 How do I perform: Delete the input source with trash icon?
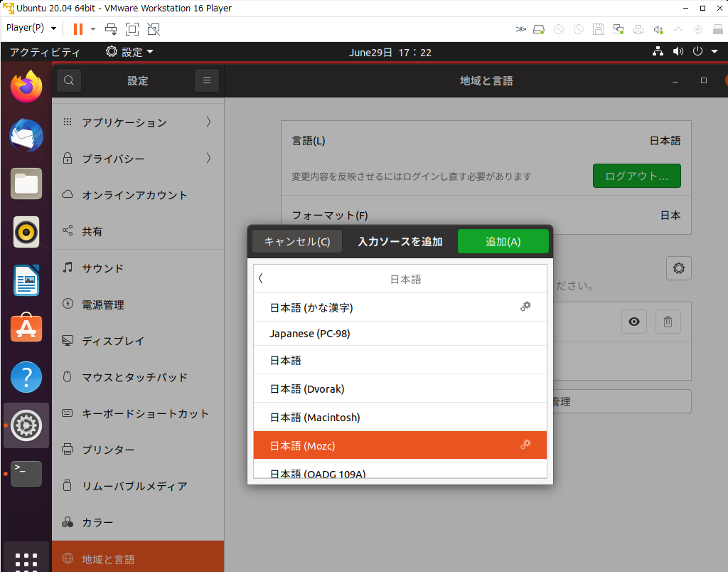tap(668, 322)
